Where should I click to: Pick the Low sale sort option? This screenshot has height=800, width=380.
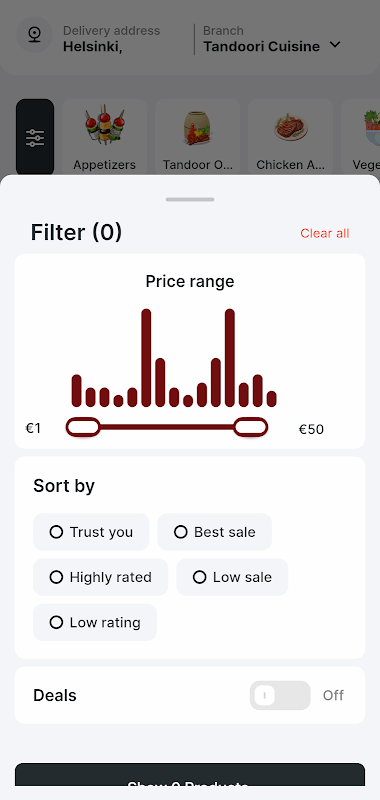[x=232, y=577]
